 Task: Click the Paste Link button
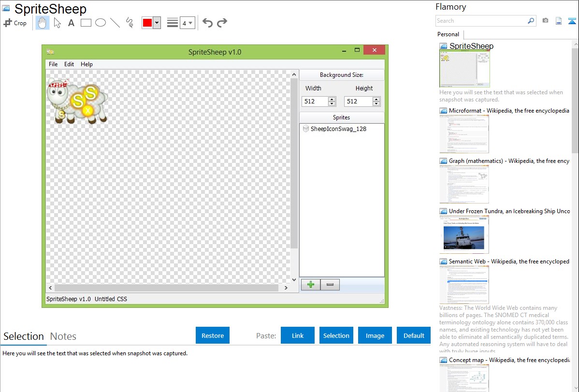click(298, 335)
